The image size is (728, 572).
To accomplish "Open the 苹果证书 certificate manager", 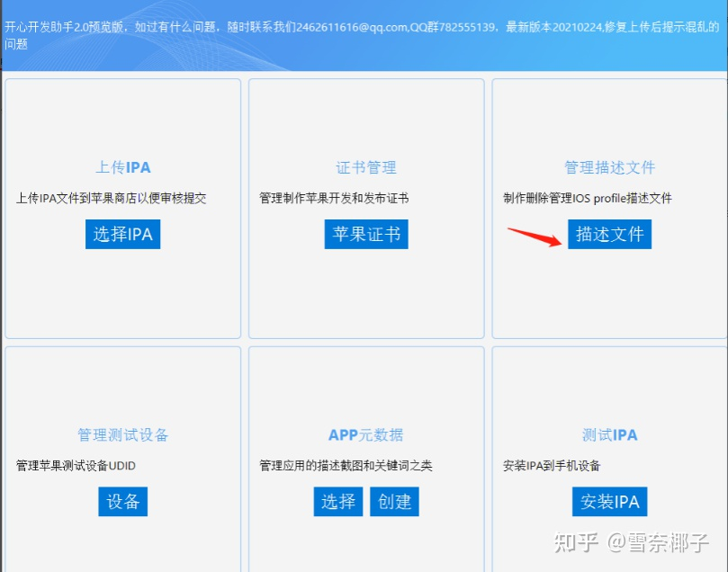I will pyautogui.click(x=366, y=234).
